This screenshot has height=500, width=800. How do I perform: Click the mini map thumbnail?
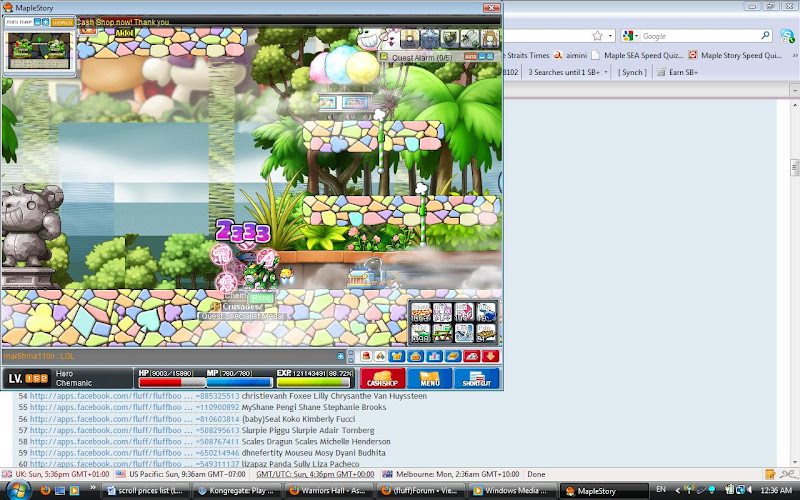tap(39, 51)
